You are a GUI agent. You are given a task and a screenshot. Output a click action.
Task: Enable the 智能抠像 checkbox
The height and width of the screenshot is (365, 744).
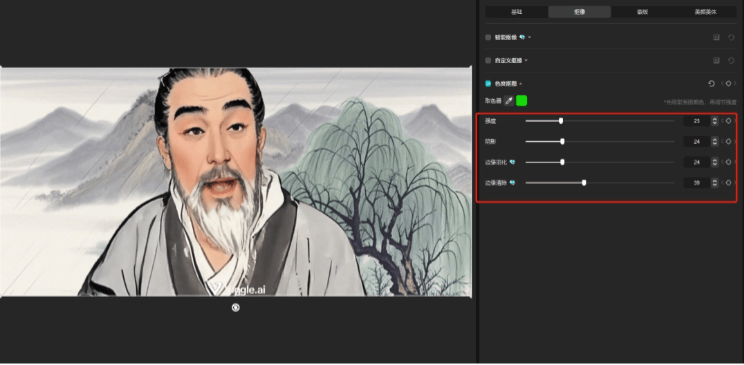click(488, 37)
